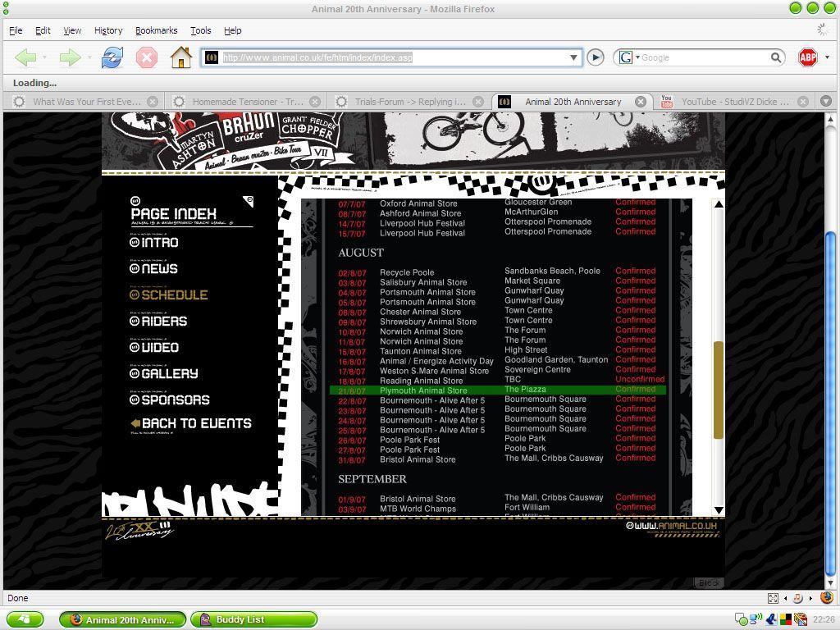Open the VIDEO page link

click(154, 347)
